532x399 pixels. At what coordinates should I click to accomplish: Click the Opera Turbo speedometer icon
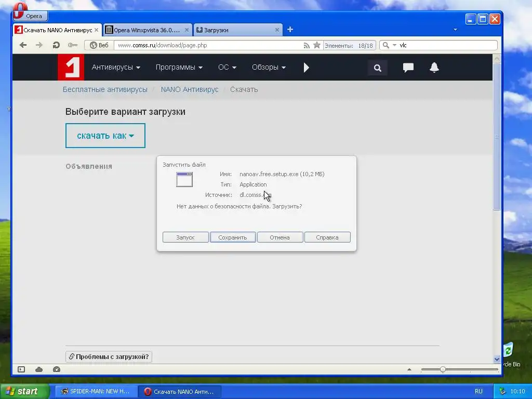pos(57,369)
